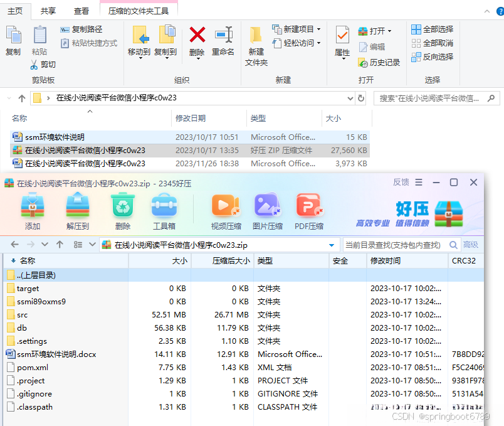Expand the 轻松访问 dropdown

pos(319,43)
